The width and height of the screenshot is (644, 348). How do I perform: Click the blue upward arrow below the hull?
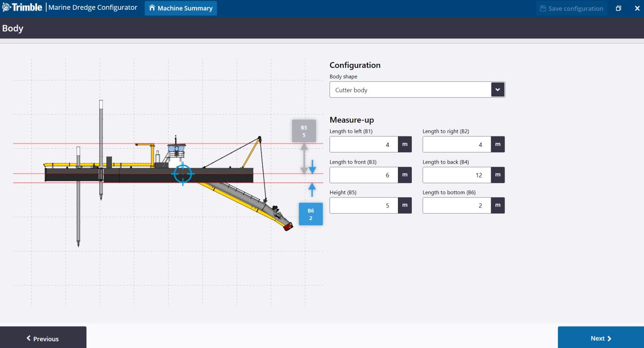pyautogui.click(x=312, y=189)
